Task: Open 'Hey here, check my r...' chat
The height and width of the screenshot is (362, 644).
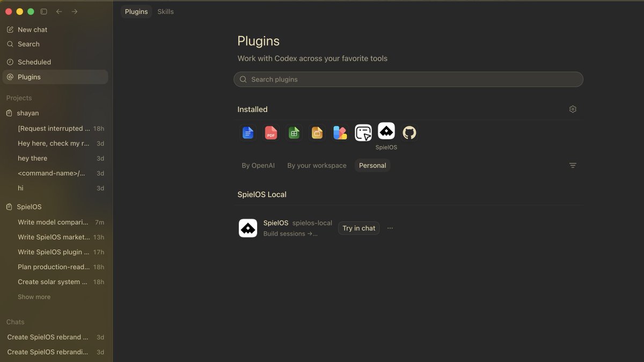Action: pyautogui.click(x=55, y=143)
